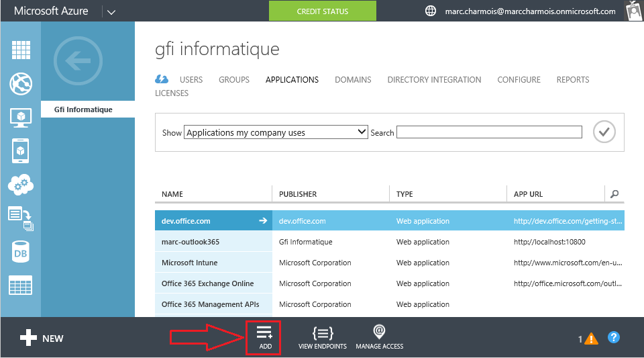This screenshot has height=358, width=644.
Task: Open the account avatar in top corner
Action: (634, 11)
